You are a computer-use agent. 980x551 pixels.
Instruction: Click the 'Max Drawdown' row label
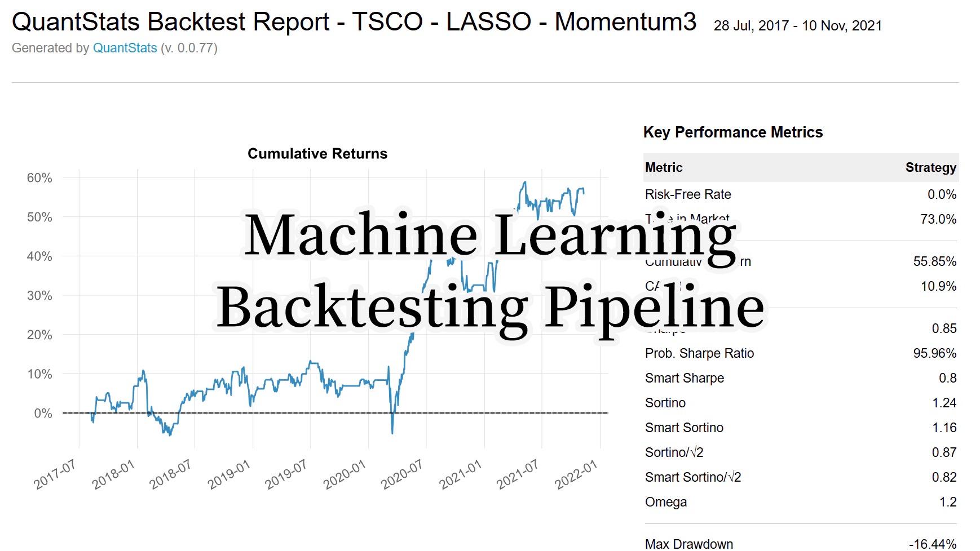[689, 544]
